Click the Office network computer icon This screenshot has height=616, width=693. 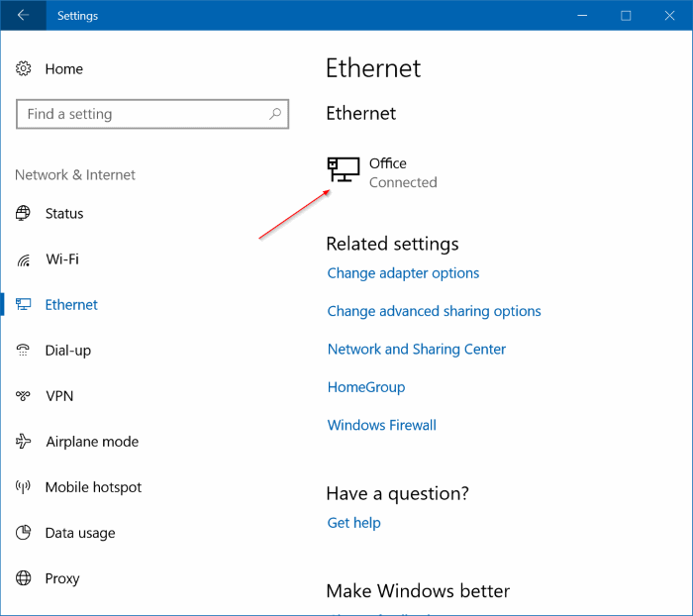[344, 169]
